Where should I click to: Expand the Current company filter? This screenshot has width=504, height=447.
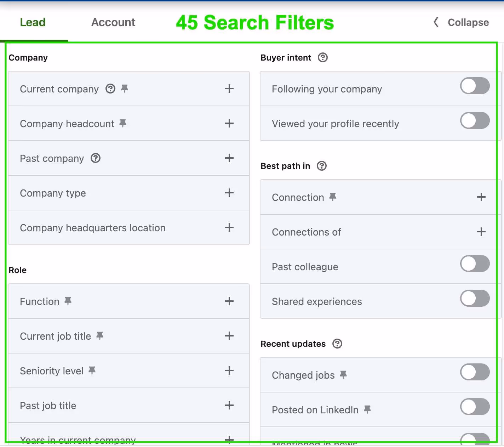coord(229,89)
